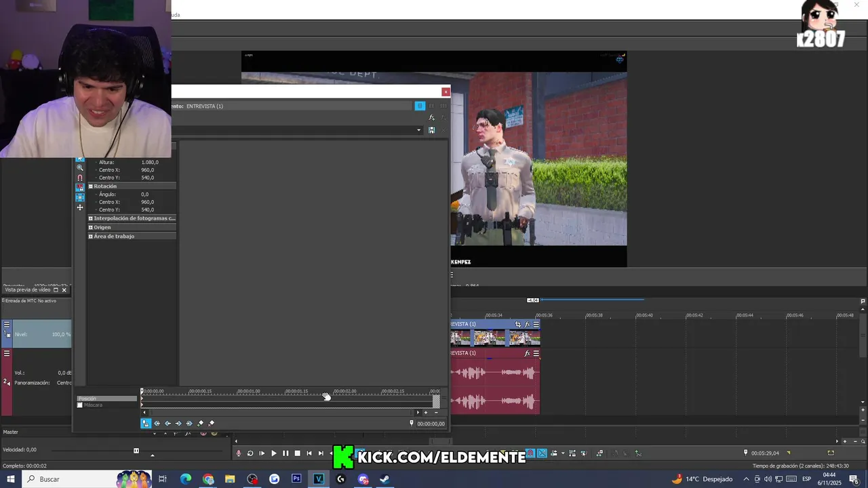Stop playback in transport bar
The image size is (868, 488).
pos(297,453)
